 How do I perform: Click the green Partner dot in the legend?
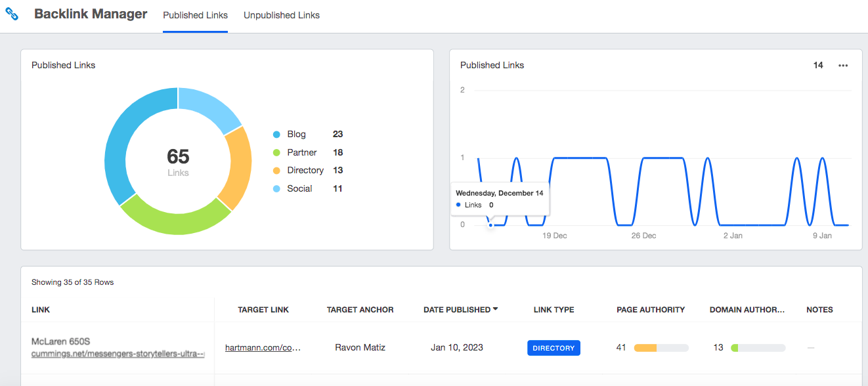tap(278, 152)
